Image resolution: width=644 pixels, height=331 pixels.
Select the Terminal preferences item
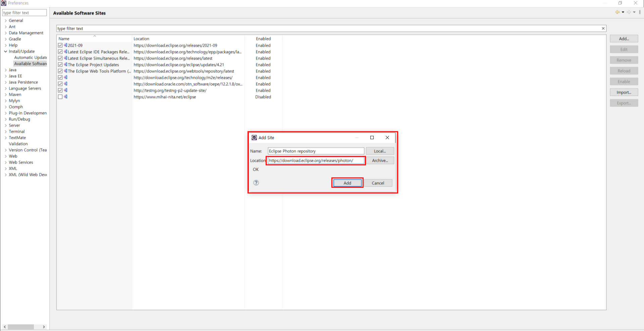tap(17, 131)
